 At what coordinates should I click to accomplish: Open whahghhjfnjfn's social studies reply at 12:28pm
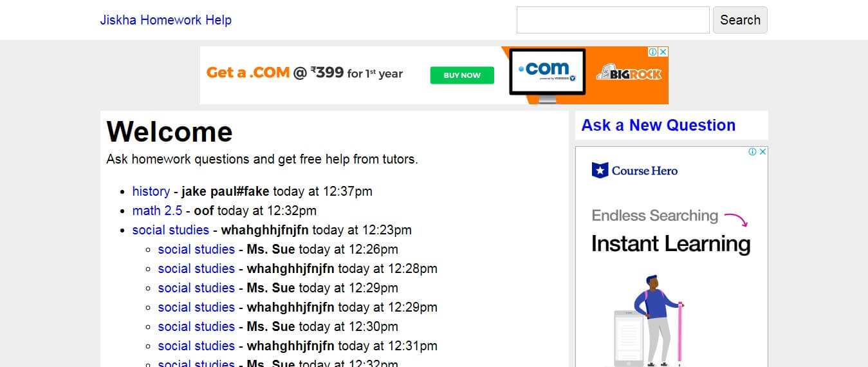click(196, 268)
